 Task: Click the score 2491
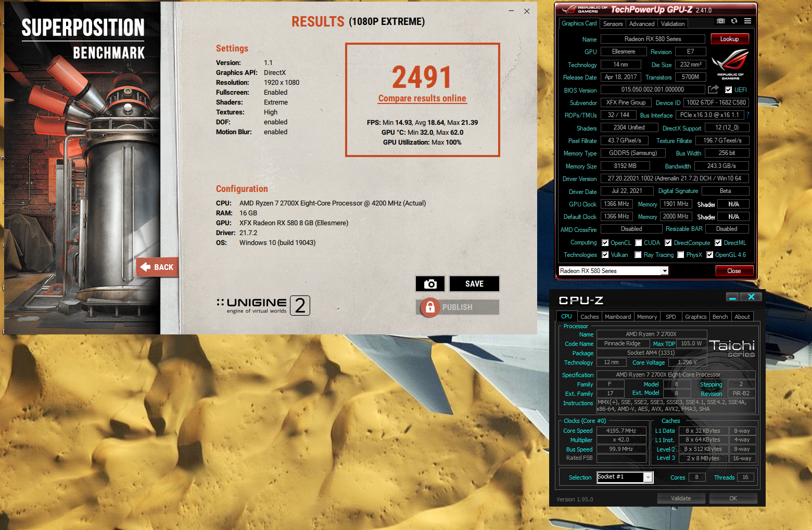pos(422,77)
